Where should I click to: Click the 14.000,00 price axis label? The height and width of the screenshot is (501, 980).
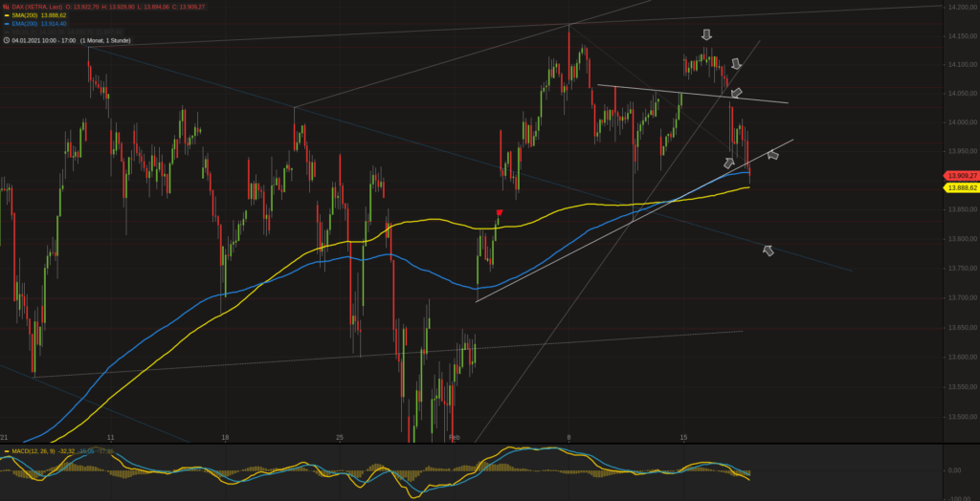[961, 122]
